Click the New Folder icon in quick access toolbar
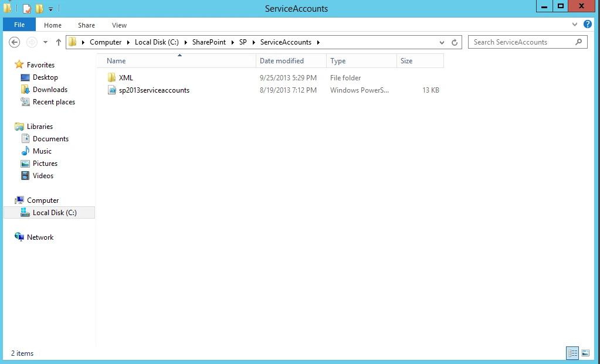This screenshot has width=600, height=364. pyautogui.click(x=39, y=8)
